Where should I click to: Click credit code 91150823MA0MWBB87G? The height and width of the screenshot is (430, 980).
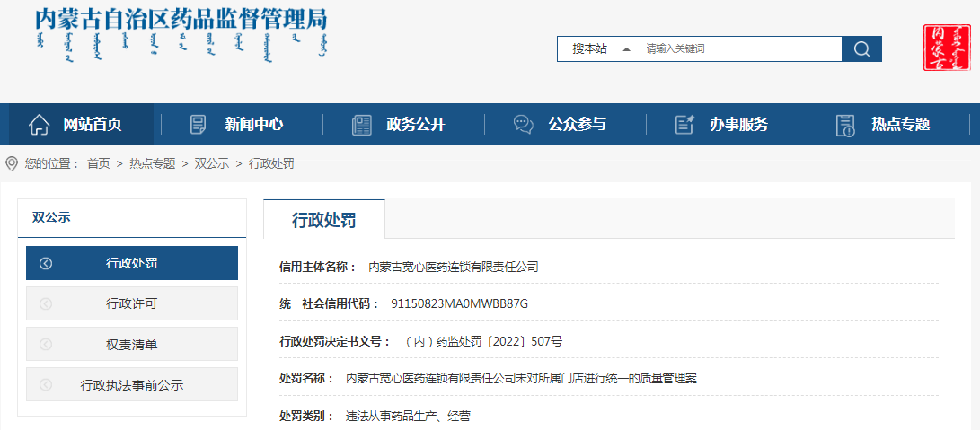tap(459, 304)
